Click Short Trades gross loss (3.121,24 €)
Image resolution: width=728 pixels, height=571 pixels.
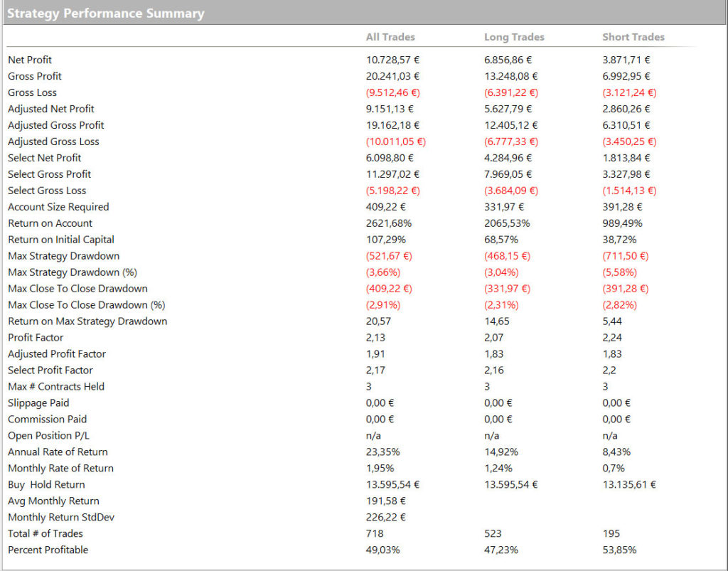(630, 92)
